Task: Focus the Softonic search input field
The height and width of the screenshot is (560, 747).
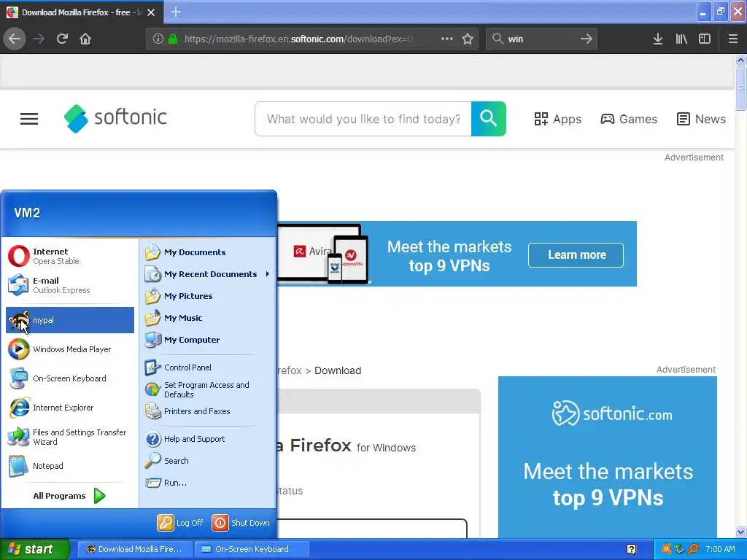Action: click(363, 119)
